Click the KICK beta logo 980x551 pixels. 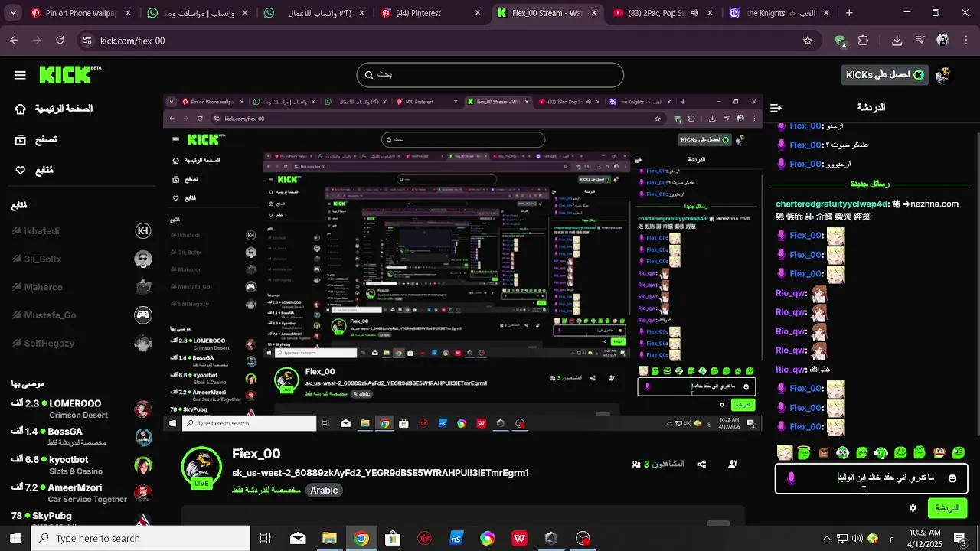(x=70, y=74)
